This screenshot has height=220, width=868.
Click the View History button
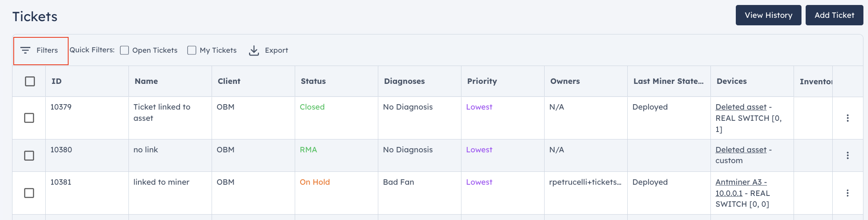[x=769, y=15]
